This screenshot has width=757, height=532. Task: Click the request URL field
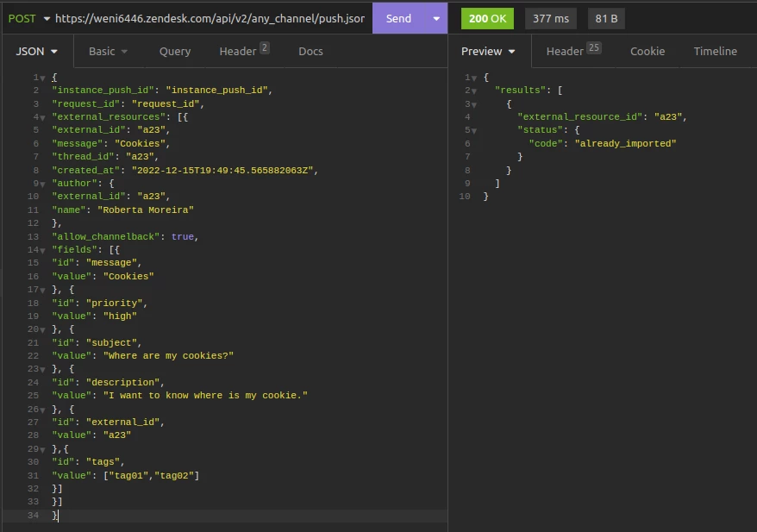pos(210,18)
